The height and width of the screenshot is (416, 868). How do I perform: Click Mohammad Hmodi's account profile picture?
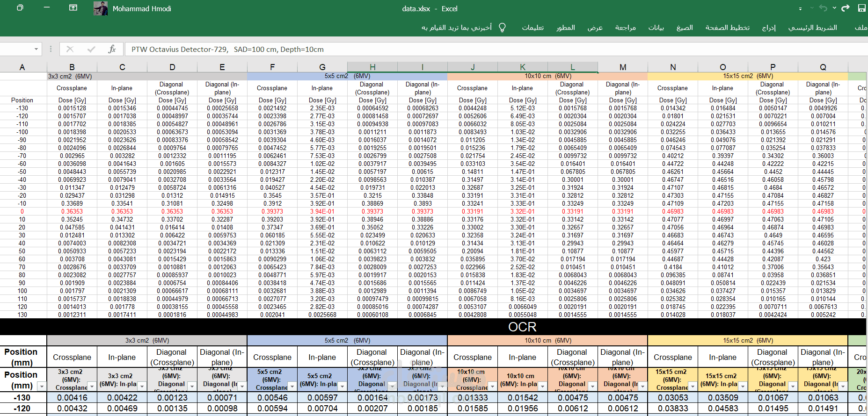point(100,8)
